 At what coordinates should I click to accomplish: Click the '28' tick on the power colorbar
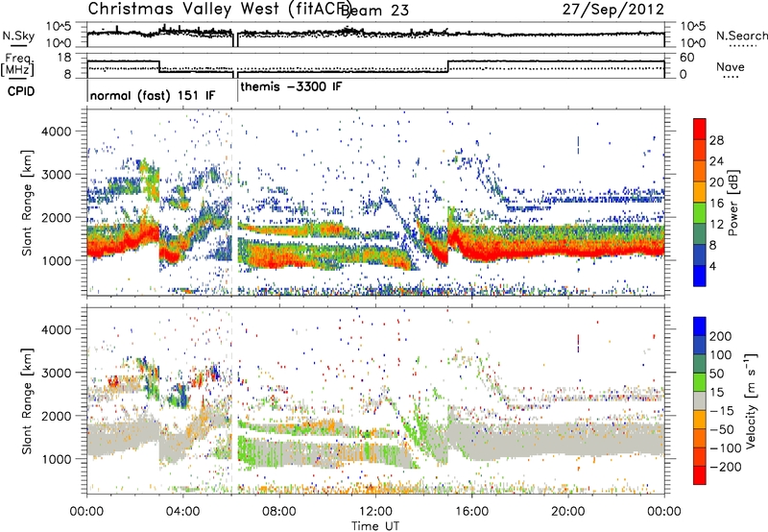click(716, 140)
